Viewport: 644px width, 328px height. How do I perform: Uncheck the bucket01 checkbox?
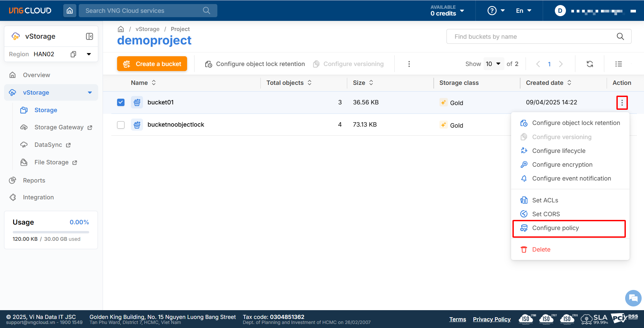tap(121, 102)
